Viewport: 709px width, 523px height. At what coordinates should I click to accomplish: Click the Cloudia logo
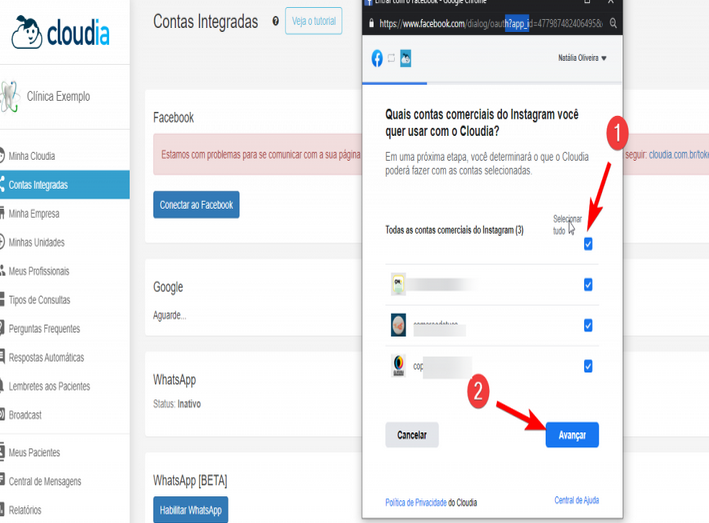click(60, 32)
